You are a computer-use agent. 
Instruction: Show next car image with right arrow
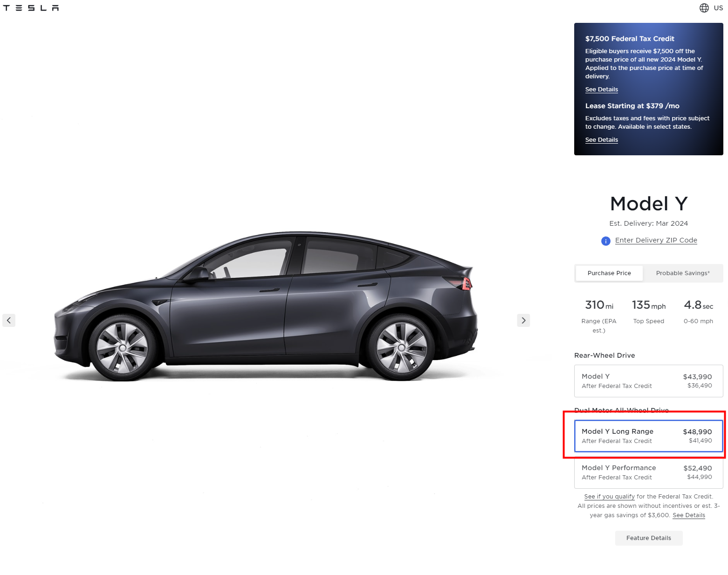(523, 320)
